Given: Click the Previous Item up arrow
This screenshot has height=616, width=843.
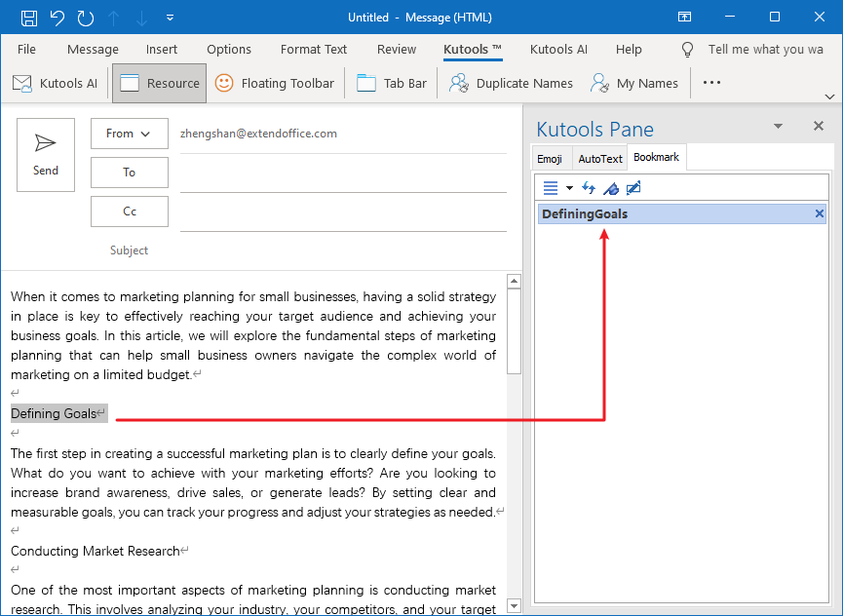Looking at the screenshot, I should click(x=113, y=18).
